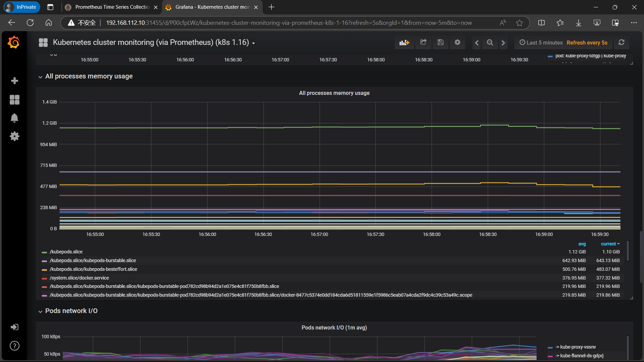Open the Alerting bell icon

(14, 118)
